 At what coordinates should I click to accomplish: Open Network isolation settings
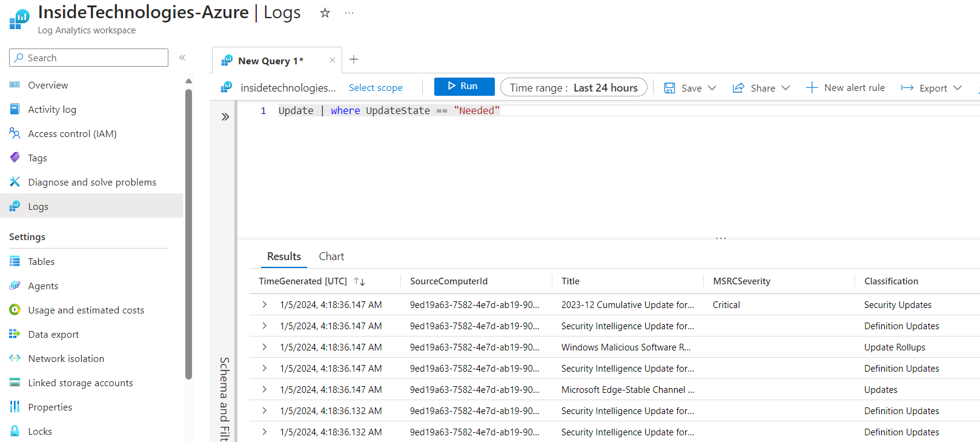pyautogui.click(x=66, y=358)
